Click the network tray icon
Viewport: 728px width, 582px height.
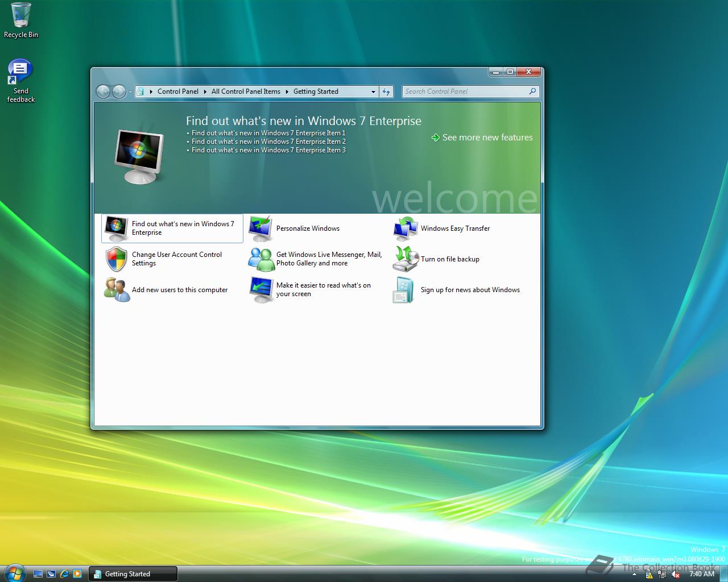(x=662, y=575)
